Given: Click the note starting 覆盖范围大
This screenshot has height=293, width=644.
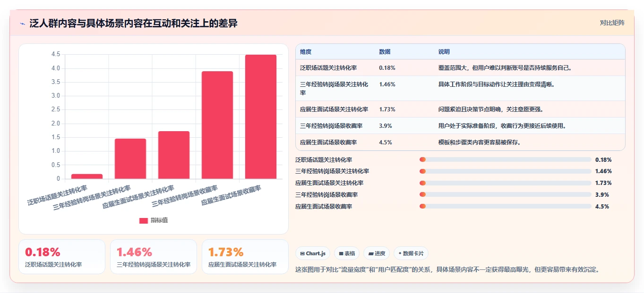Looking at the screenshot, I should tap(506, 68).
